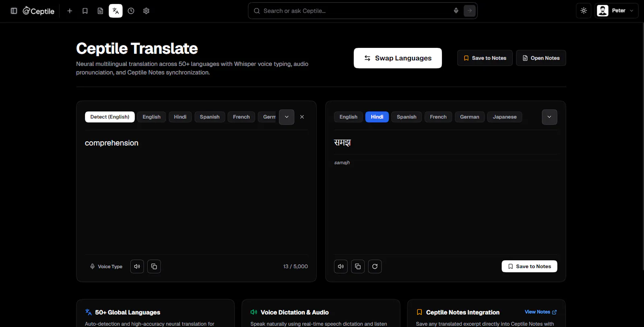644x327 pixels.
Task: Click the Ceptile Translate page title
Action: click(x=137, y=49)
